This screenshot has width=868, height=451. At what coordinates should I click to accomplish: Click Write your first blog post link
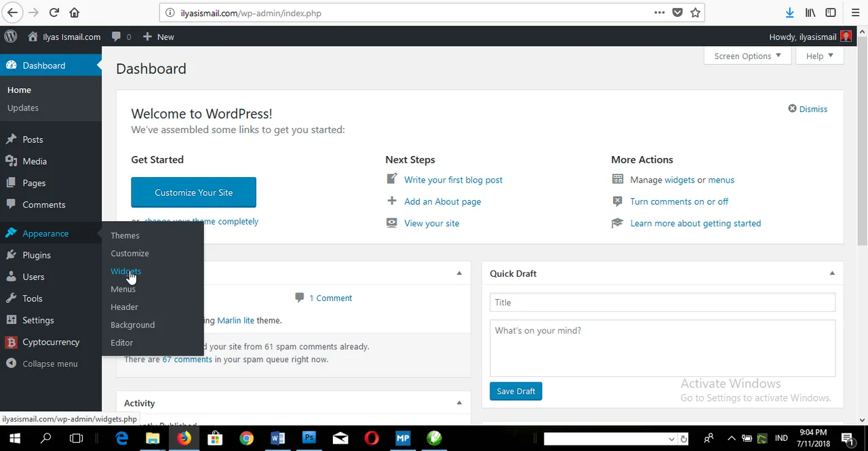pos(453,180)
